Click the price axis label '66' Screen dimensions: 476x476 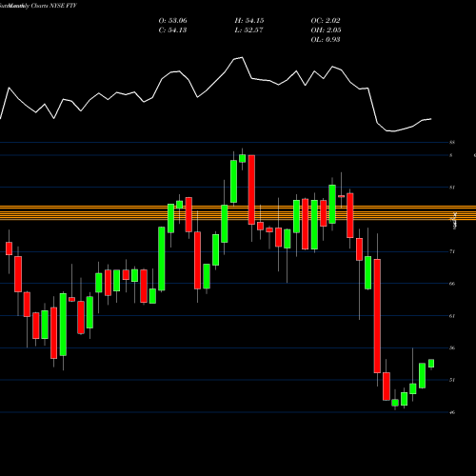pyautogui.click(x=452, y=284)
